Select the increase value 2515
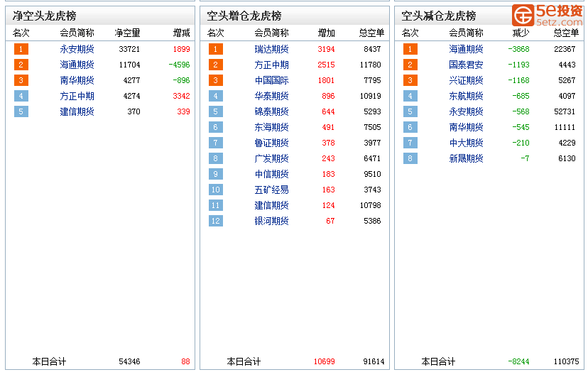The height and width of the screenshot is (377, 588). tap(326, 65)
